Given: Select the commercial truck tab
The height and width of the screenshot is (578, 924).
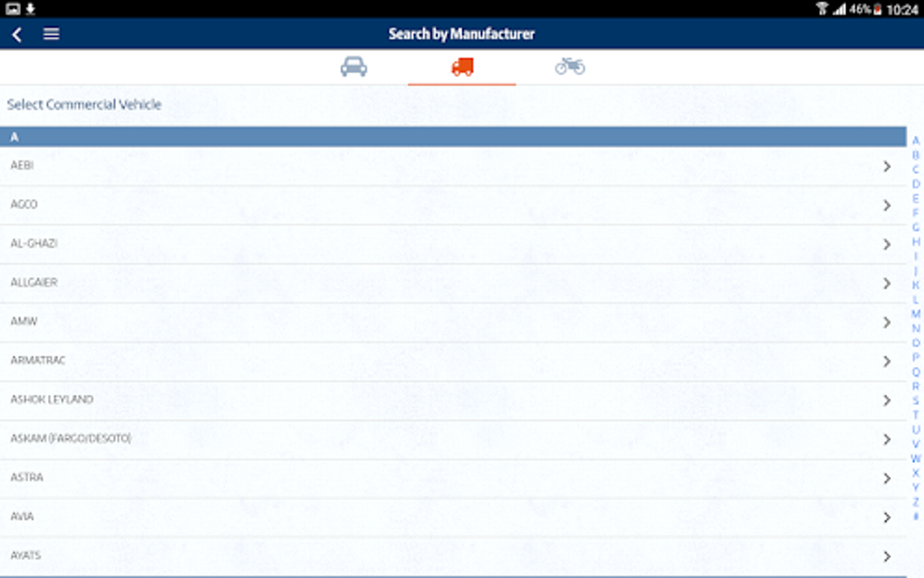Looking at the screenshot, I should pos(462,66).
